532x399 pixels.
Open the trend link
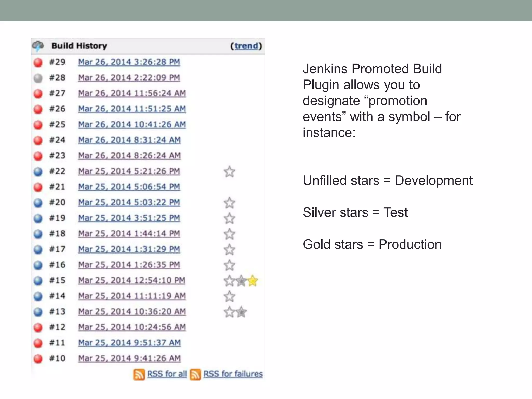(x=246, y=46)
